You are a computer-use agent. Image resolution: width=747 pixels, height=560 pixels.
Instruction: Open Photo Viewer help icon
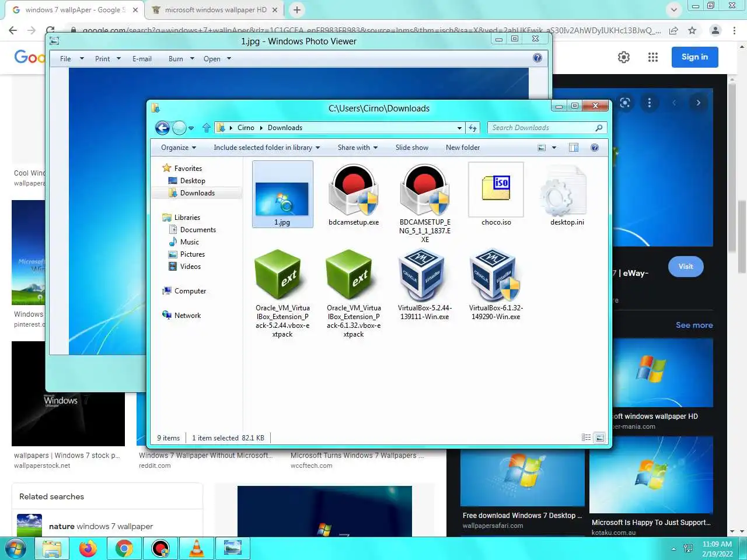(x=537, y=58)
